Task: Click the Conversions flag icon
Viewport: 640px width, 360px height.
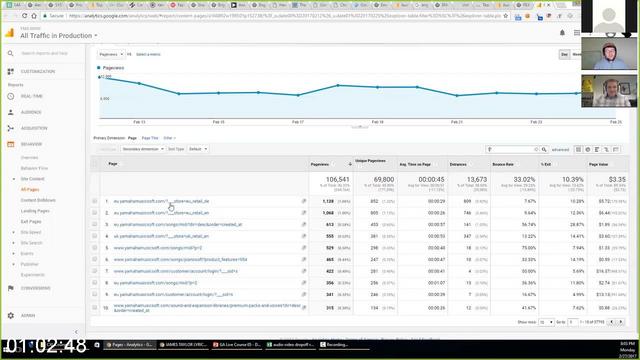Action: (x=11, y=288)
